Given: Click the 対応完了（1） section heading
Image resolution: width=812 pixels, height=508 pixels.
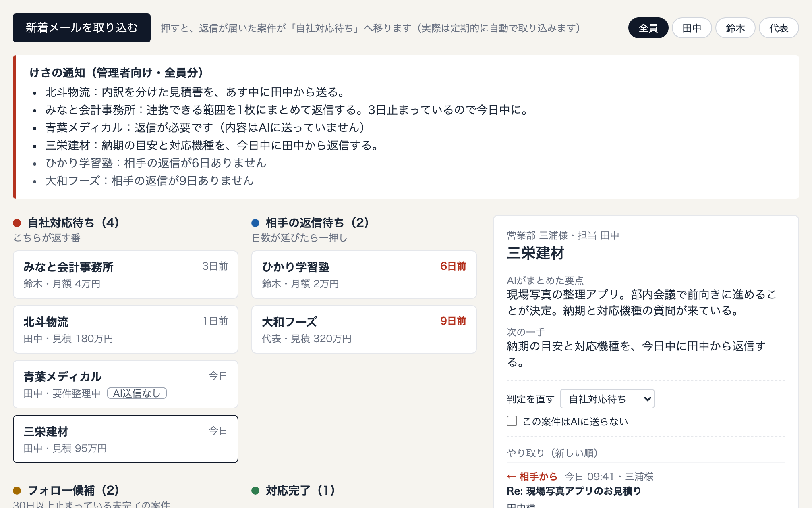Looking at the screenshot, I should [x=300, y=490].
